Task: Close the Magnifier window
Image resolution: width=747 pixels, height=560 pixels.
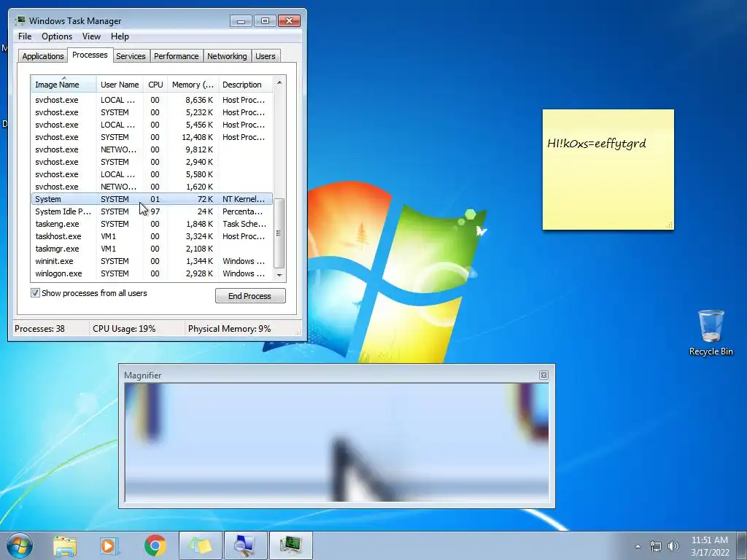Action: (543, 376)
